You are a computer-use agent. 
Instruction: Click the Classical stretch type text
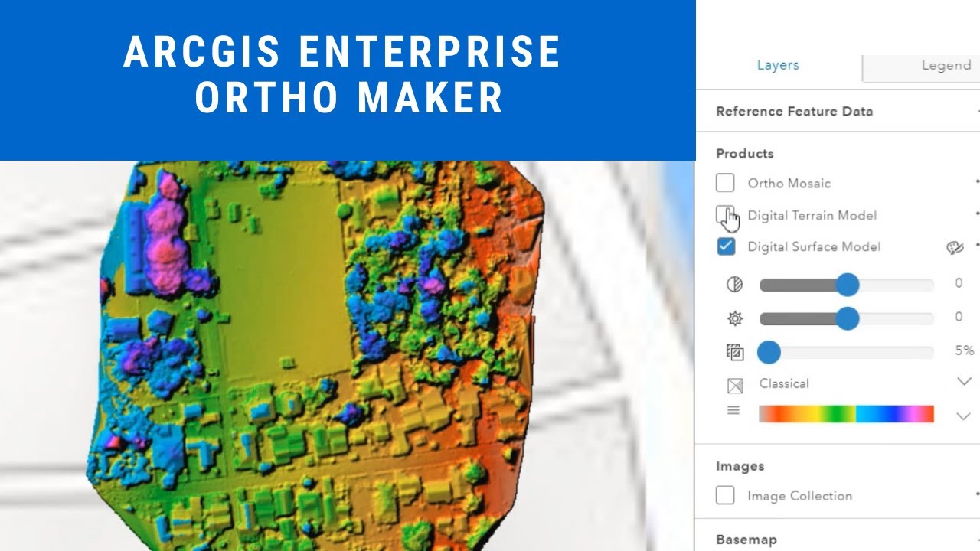784,383
